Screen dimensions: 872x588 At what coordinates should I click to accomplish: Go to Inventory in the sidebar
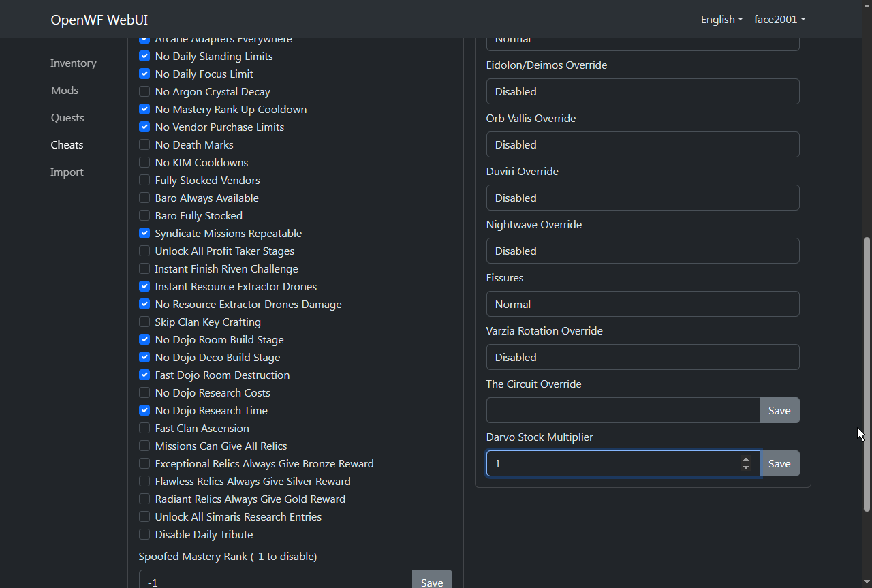[x=74, y=63]
